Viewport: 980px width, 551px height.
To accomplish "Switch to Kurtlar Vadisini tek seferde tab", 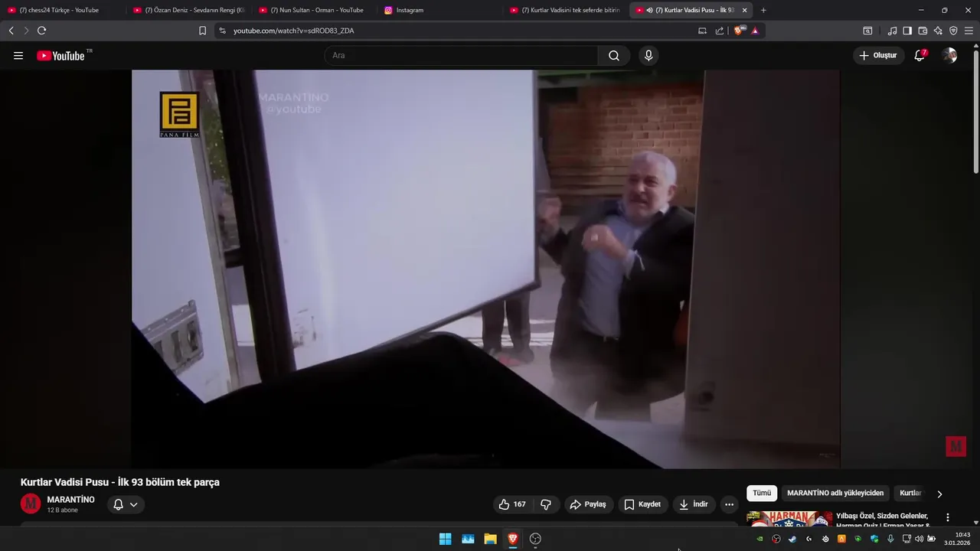I will [566, 10].
